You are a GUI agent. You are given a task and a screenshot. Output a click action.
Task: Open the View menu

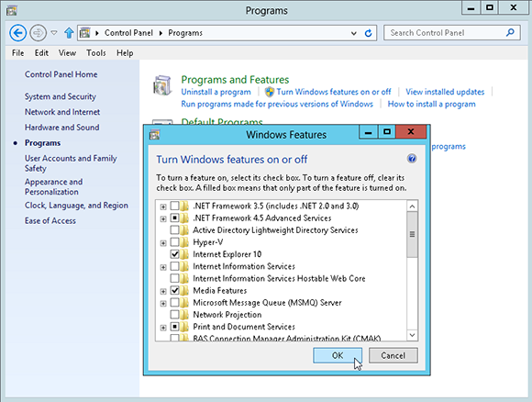[67, 53]
